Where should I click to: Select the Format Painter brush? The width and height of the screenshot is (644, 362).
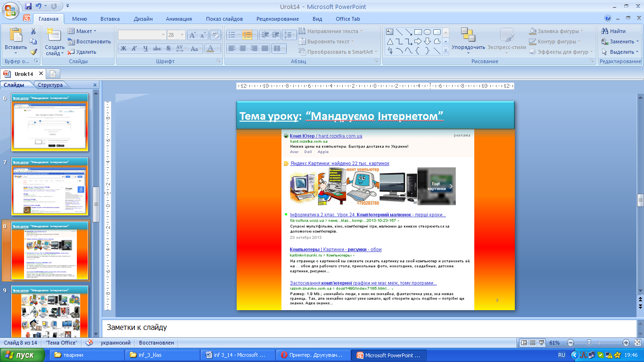tap(33, 52)
